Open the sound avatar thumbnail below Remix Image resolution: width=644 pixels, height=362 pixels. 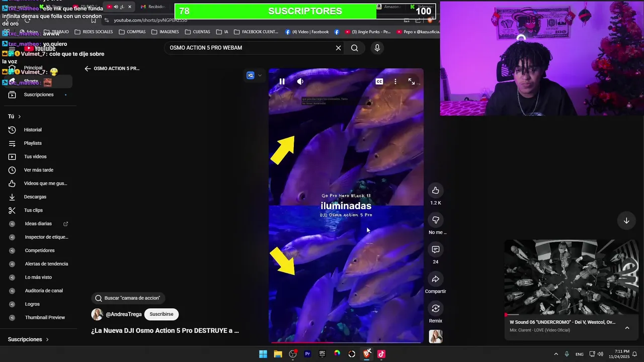point(436,336)
